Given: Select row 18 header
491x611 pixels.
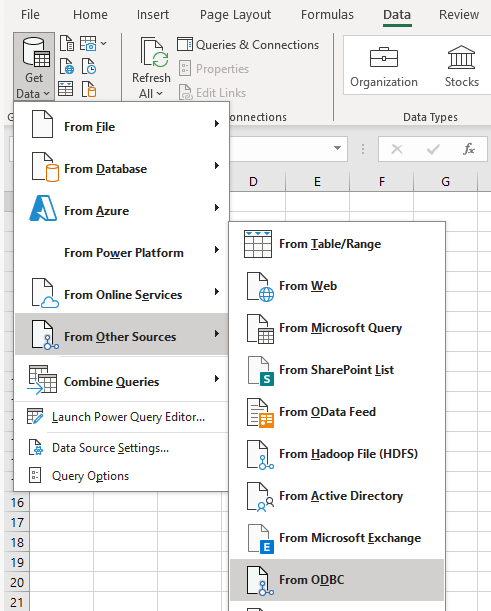Looking at the screenshot, I should pyautogui.click(x=17, y=542).
